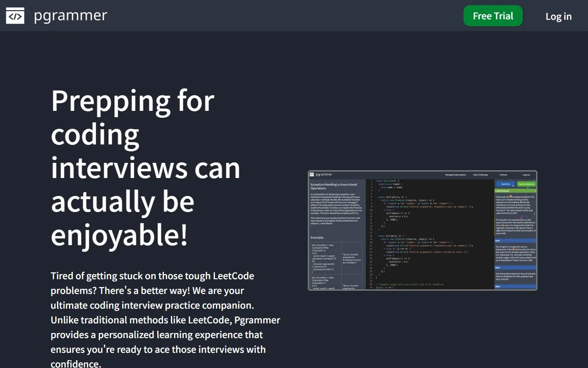Expand the Hint header directly below Code Analysis
The width and height of the screenshot is (588, 368).
pos(515,241)
